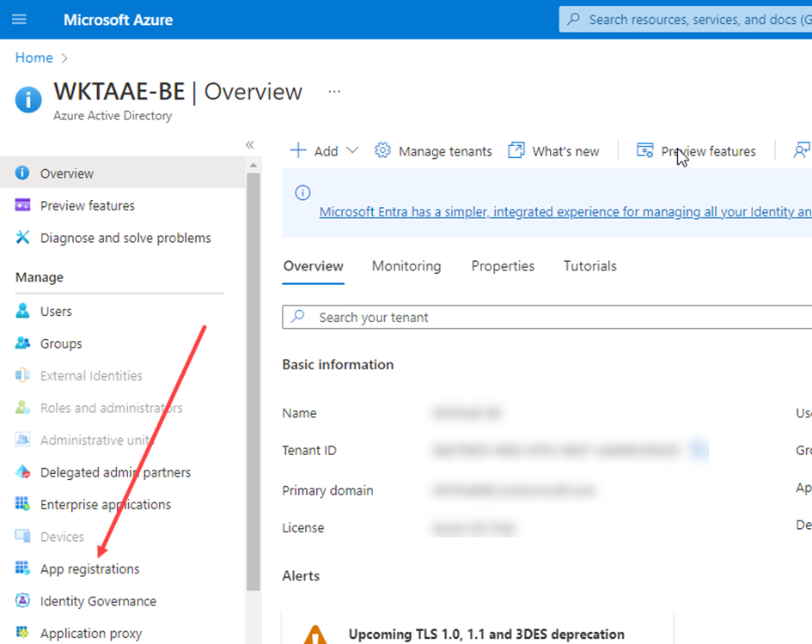The image size is (812, 644).
Task: Collapse the left navigation pane
Action: coord(250,145)
